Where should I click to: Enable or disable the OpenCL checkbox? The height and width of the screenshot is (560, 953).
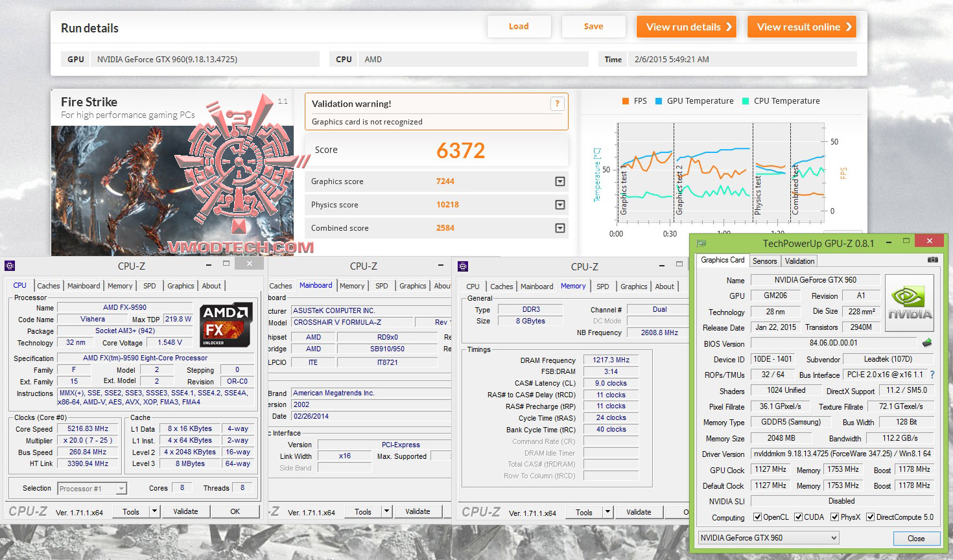pos(757,517)
